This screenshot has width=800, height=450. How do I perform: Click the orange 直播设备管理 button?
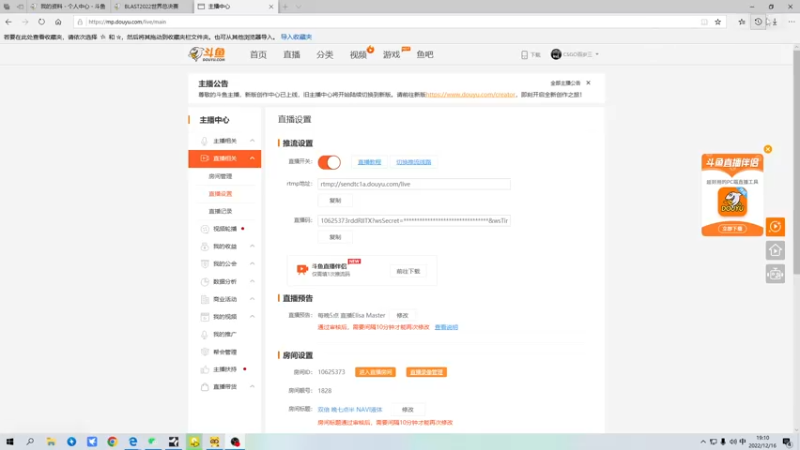[427, 372]
